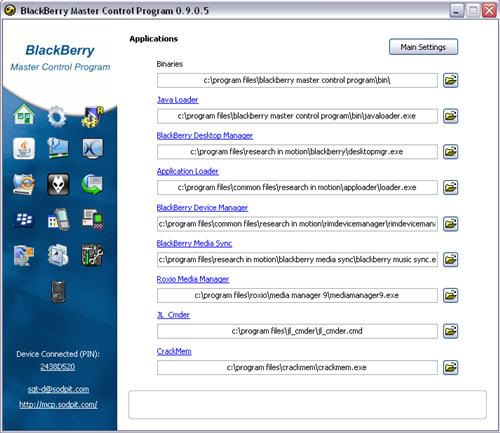Open the BlackBerry Desktop Manager link
The image size is (500, 433).
pyautogui.click(x=205, y=136)
